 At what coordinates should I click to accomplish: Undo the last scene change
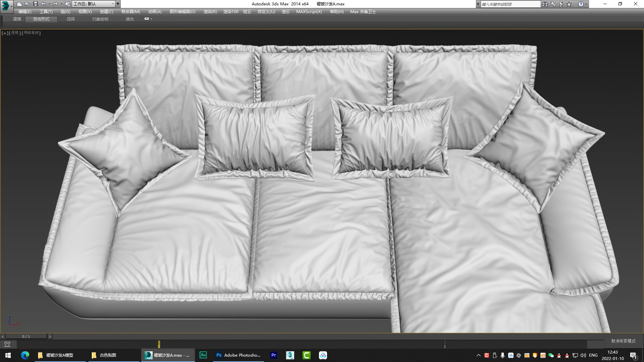[x=44, y=4]
